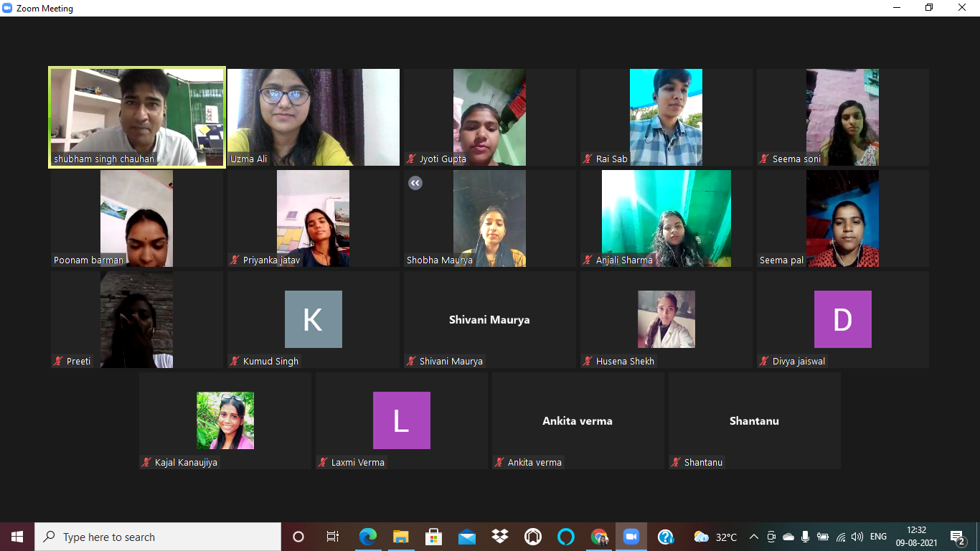Open File Explorer from the taskbar

[400, 537]
